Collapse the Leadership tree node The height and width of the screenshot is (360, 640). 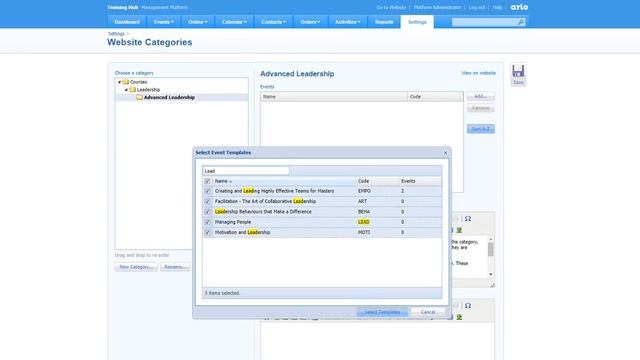(x=126, y=90)
